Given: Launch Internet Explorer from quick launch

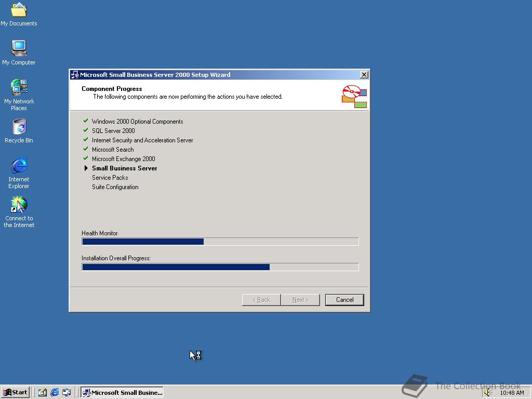Looking at the screenshot, I should [54, 392].
